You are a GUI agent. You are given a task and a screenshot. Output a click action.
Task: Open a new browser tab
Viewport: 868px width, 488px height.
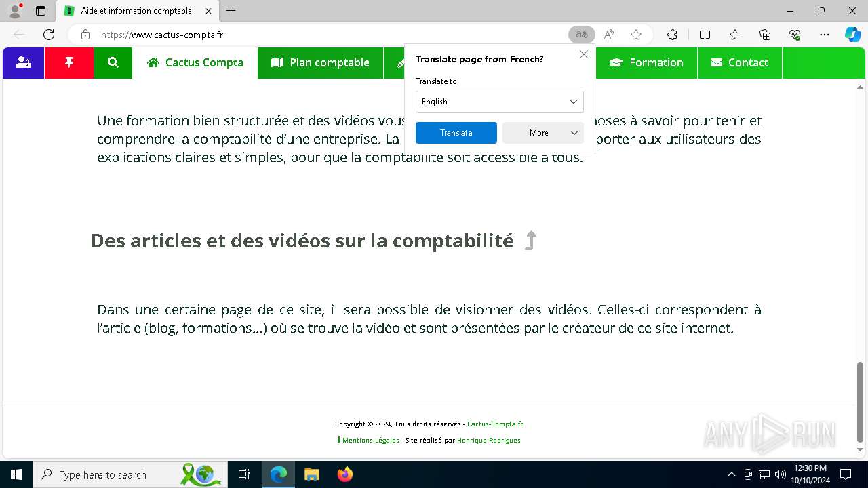tap(231, 11)
